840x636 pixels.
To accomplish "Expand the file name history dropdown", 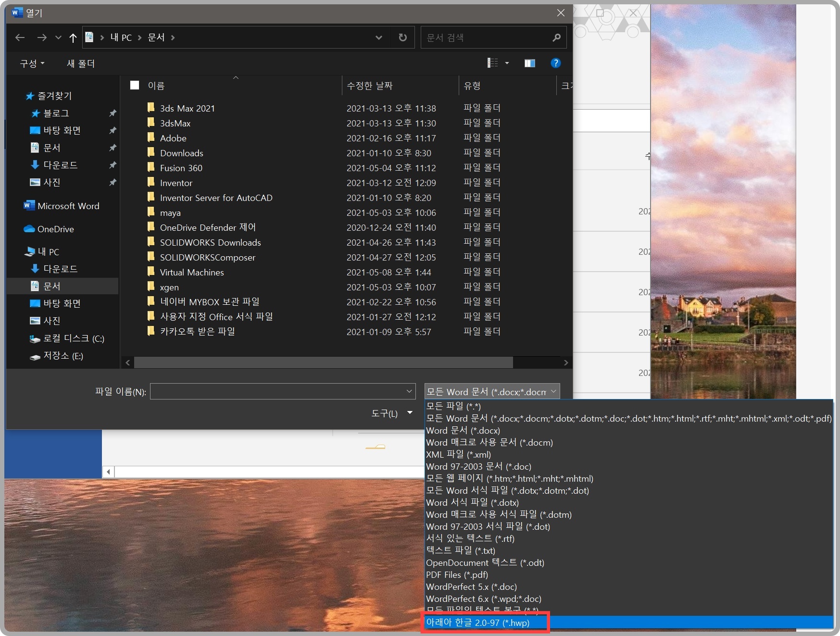I will 409,391.
